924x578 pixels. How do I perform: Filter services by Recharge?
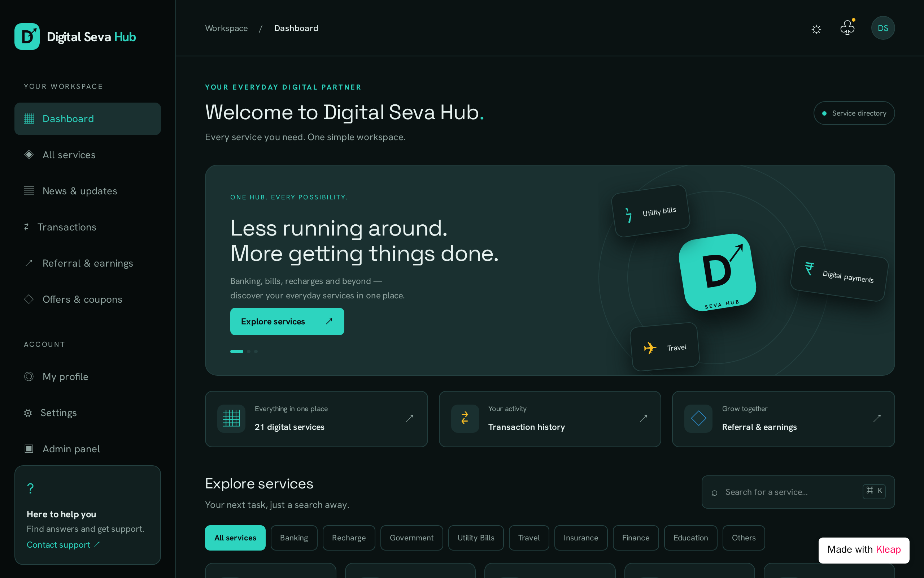(349, 538)
